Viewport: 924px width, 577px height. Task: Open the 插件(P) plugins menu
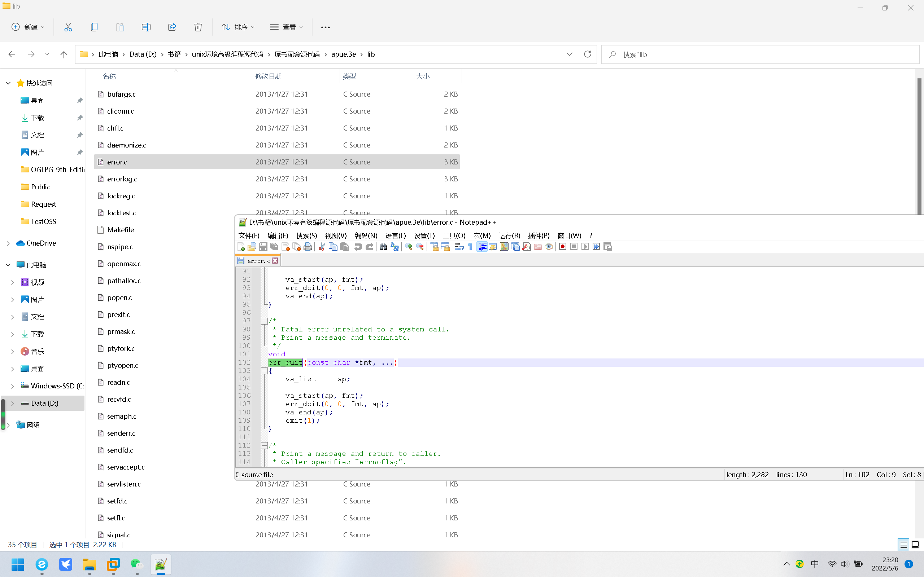click(x=539, y=235)
